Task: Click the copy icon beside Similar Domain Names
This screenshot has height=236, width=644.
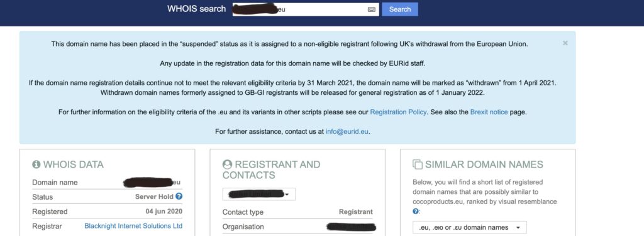Action: [418, 164]
